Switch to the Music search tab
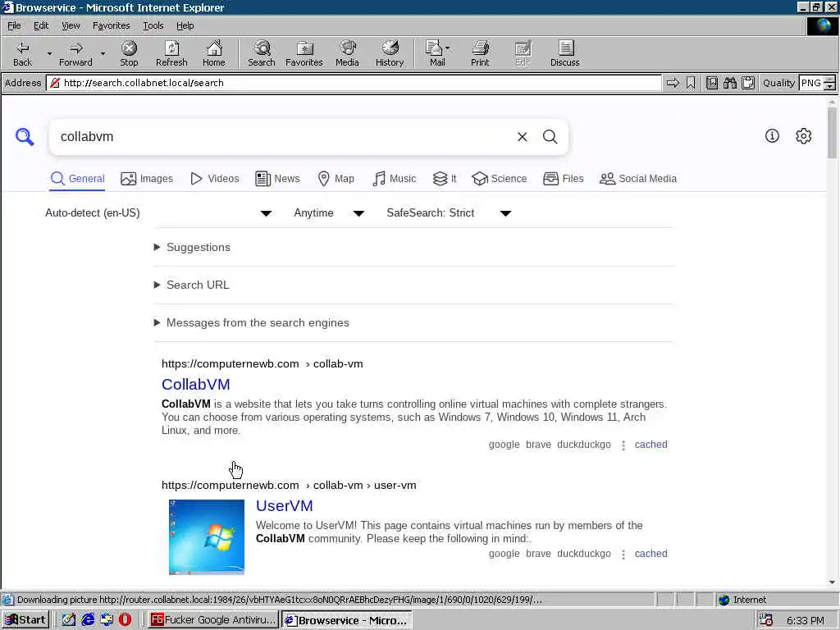The width and height of the screenshot is (840, 630). point(394,178)
